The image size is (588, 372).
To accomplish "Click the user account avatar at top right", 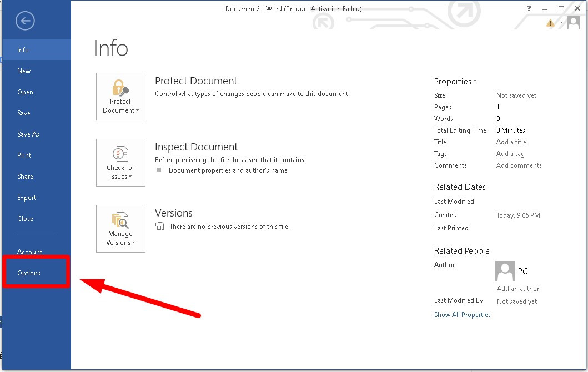I will [x=573, y=23].
